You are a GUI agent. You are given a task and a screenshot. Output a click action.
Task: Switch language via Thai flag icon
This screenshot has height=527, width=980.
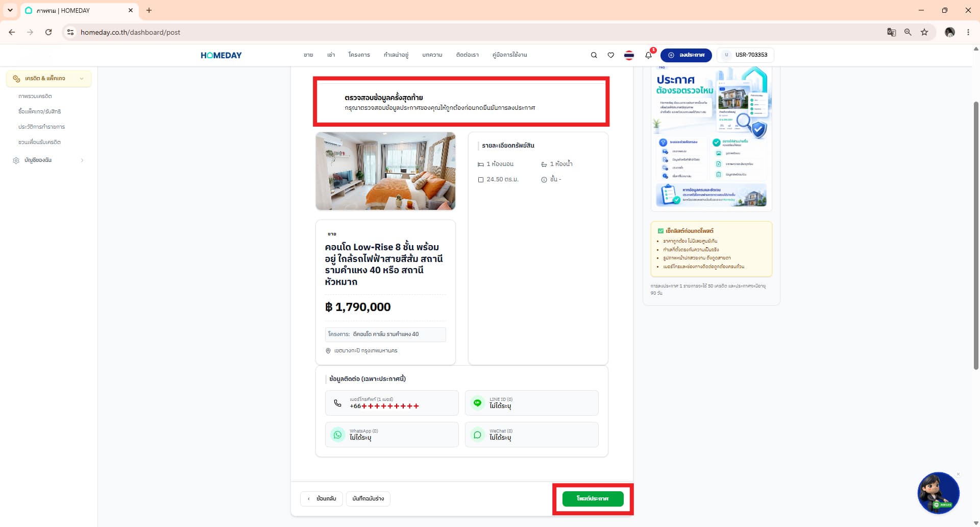pos(629,55)
